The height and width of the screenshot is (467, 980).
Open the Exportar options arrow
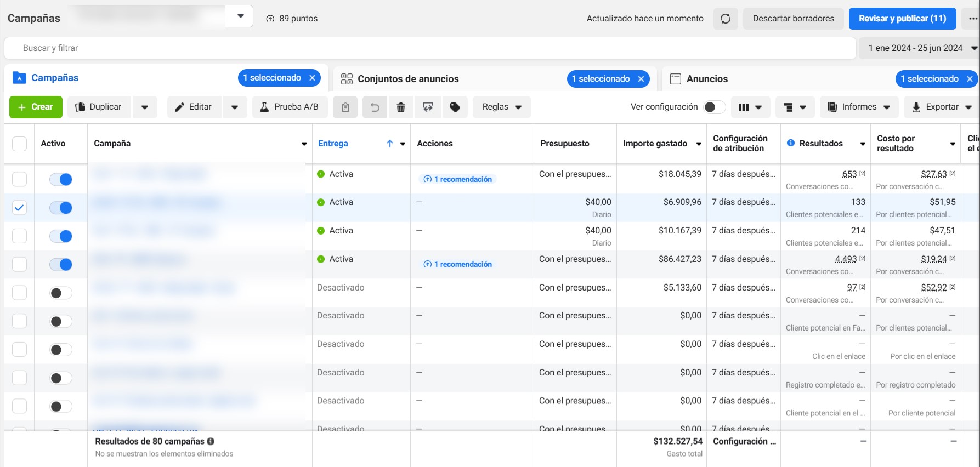[x=968, y=107]
